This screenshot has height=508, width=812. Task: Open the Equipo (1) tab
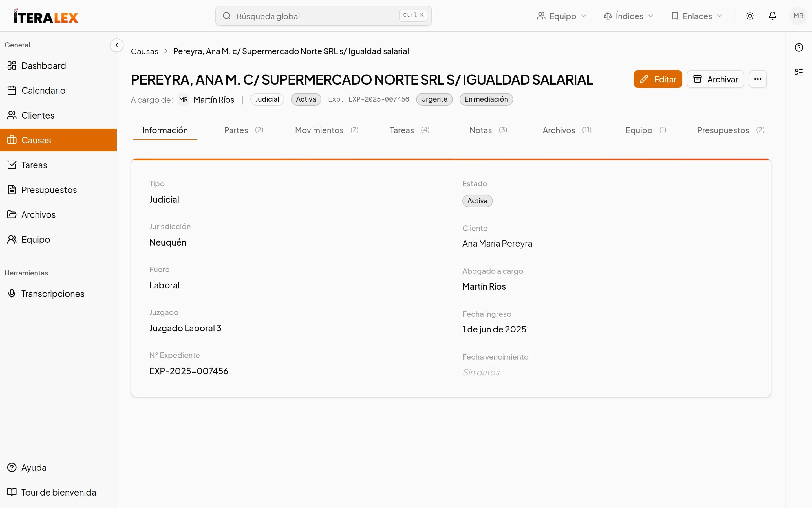coord(646,130)
